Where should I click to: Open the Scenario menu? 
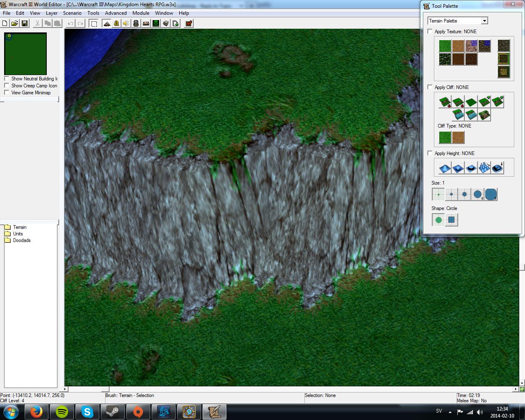(x=72, y=13)
